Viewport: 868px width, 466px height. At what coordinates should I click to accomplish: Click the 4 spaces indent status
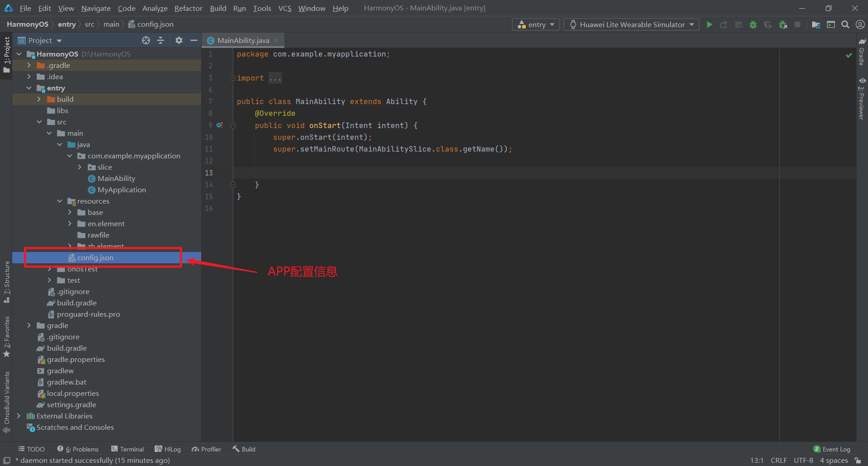pyautogui.click(x=834, y=460)
